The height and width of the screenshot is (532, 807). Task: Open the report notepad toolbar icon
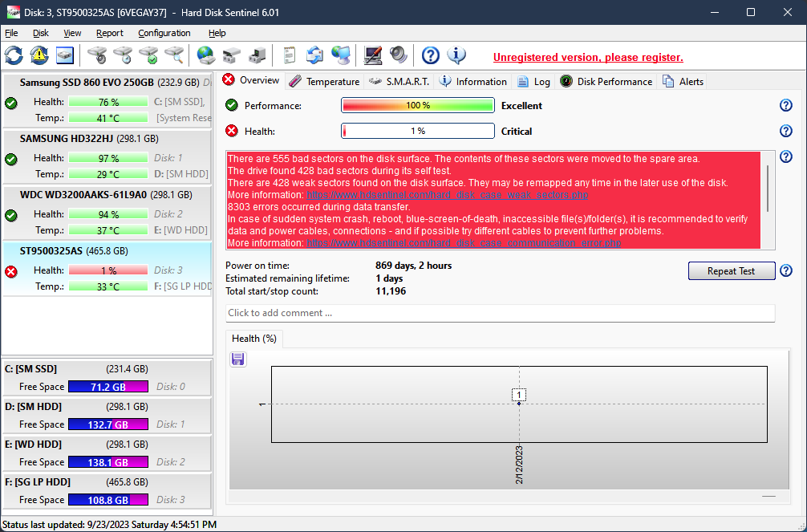point(290,55)
